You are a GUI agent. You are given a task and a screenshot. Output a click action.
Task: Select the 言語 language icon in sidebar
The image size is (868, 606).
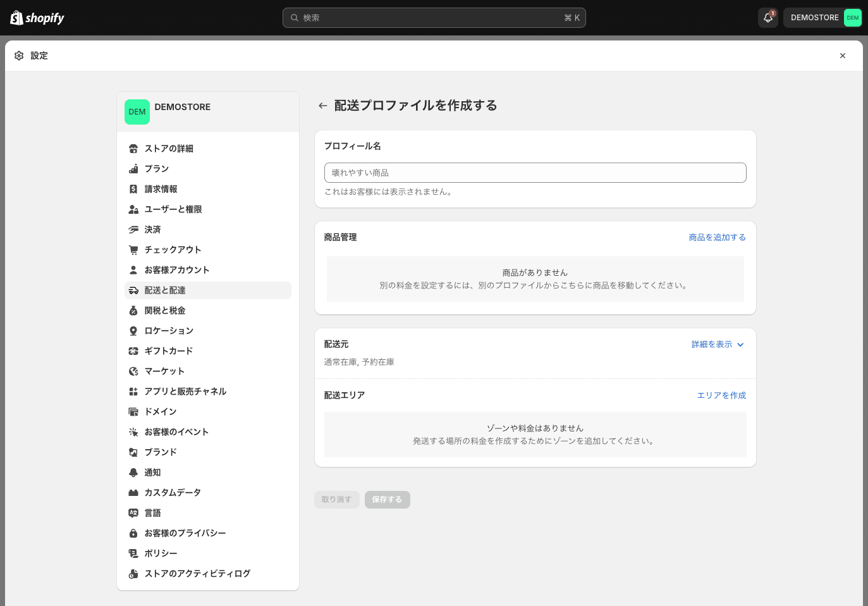[x=133, y=512]
